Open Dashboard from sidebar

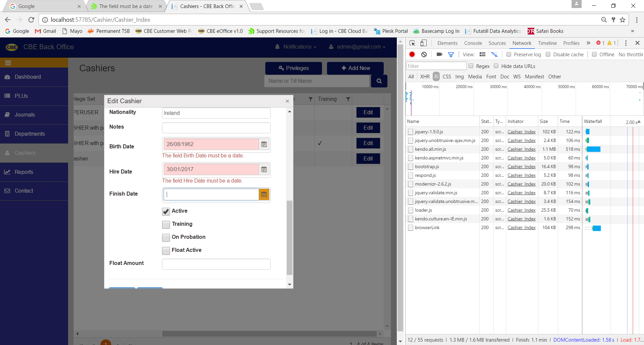point(34,77)
